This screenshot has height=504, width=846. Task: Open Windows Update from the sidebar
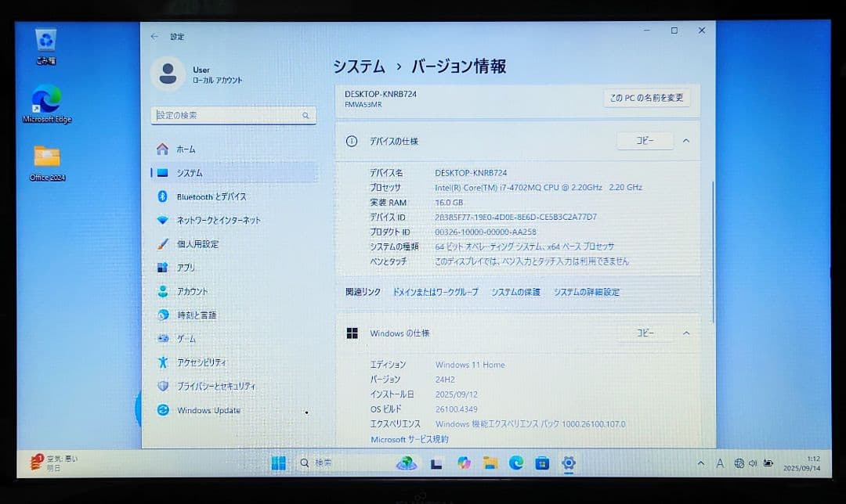pos(210,410)
